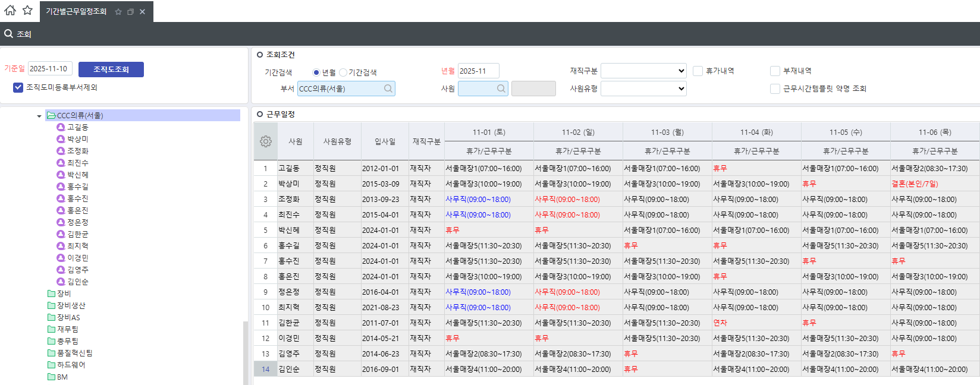Click the 기준일 date input field
980x385 pixels.
[x=50, y=69]
